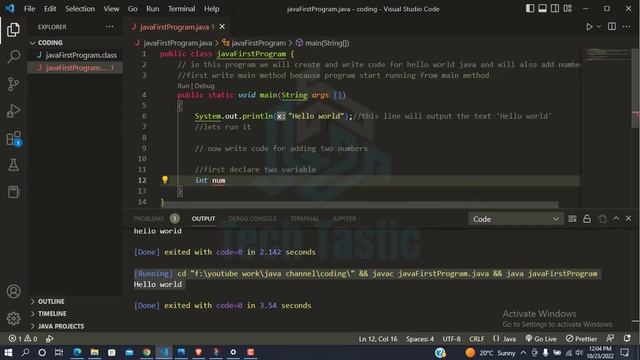Open status bar notifications bell
The width and height of the screenshot is (640, 360).
click(x=627, y=338)
